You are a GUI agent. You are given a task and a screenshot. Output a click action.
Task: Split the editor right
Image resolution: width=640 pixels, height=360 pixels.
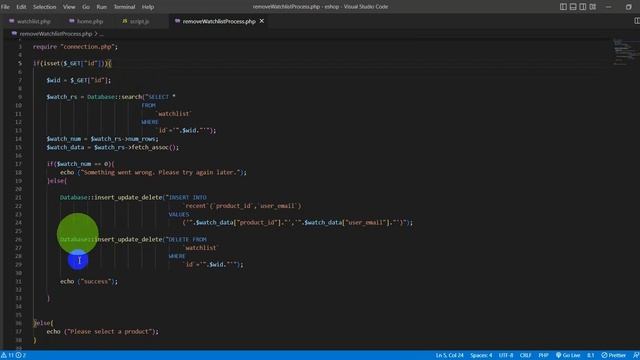click(636, 21)
